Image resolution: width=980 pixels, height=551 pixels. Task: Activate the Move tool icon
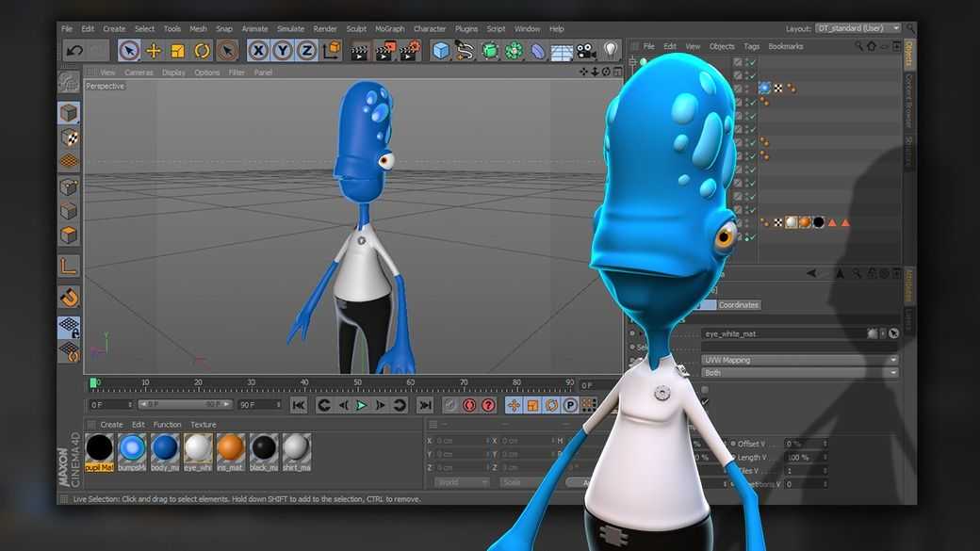[x=153, y=51]
